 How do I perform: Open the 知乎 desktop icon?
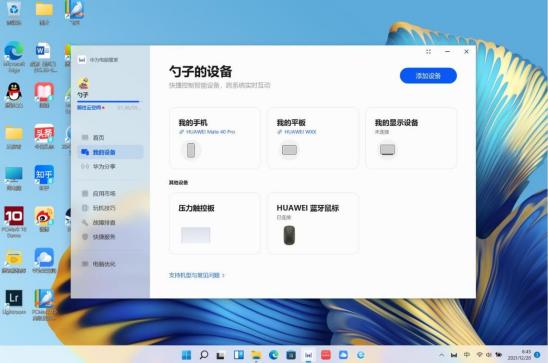point(44,177)
